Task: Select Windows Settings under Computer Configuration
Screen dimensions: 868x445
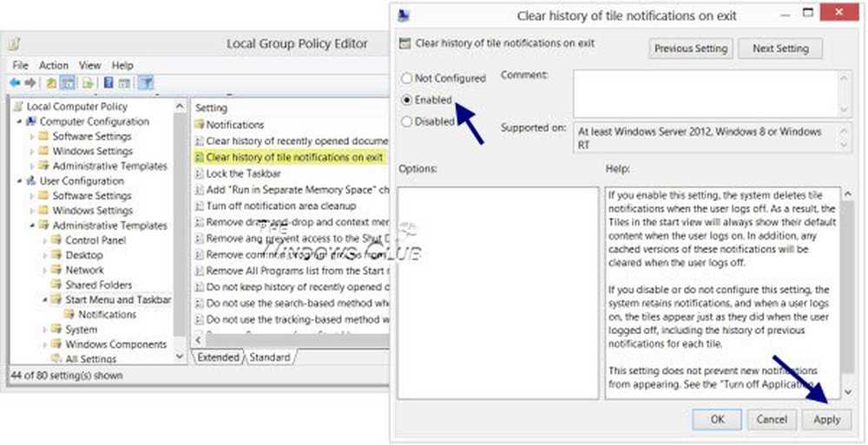Action: pyautogui.click(x=93, y=151)
